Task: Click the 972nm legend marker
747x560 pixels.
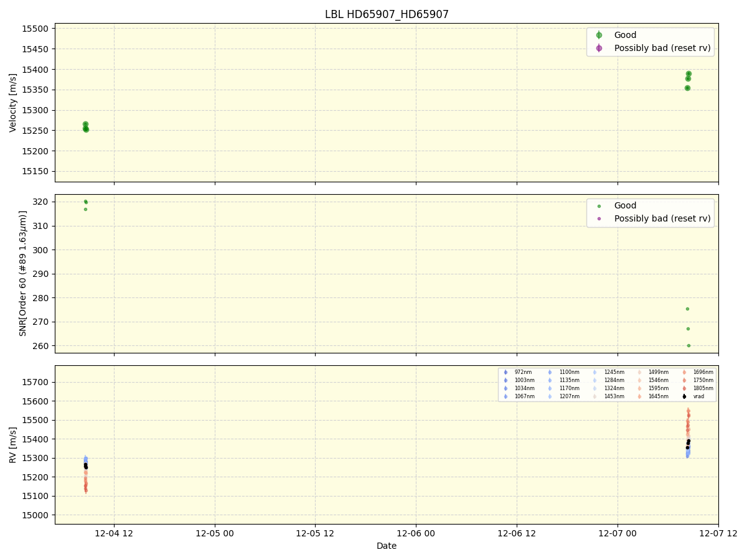Action: (505, 372)
